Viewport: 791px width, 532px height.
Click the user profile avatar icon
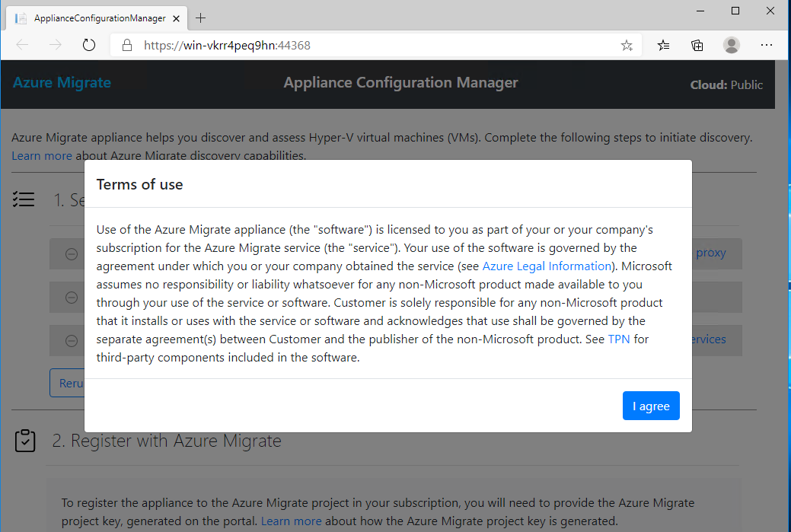pyautogui.click(x=732, y=45)
